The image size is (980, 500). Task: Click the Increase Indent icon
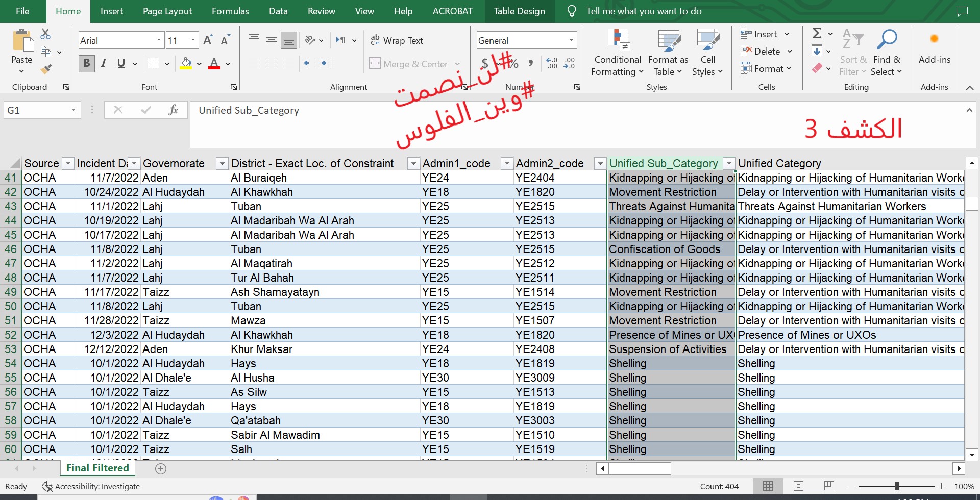tap(327, 63)
